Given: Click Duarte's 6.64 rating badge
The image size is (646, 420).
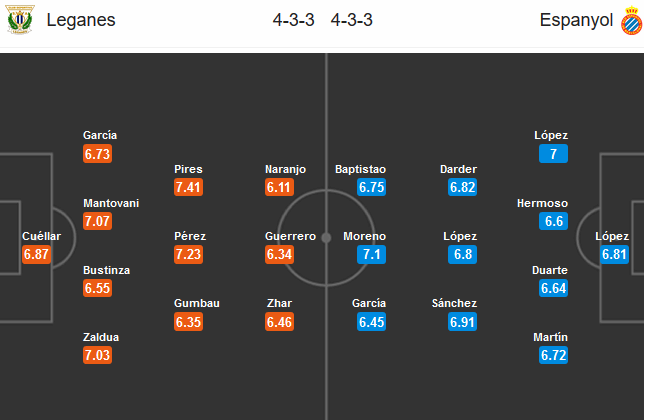Looking at the screenshot, I should (554, 288).
